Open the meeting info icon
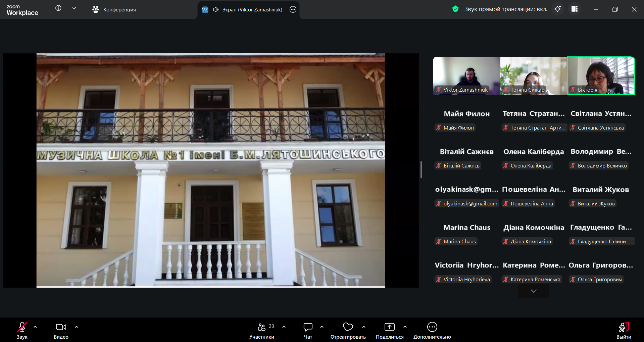Screen dimensions: 644x342 pyautogui.click(x=58, y=8)
